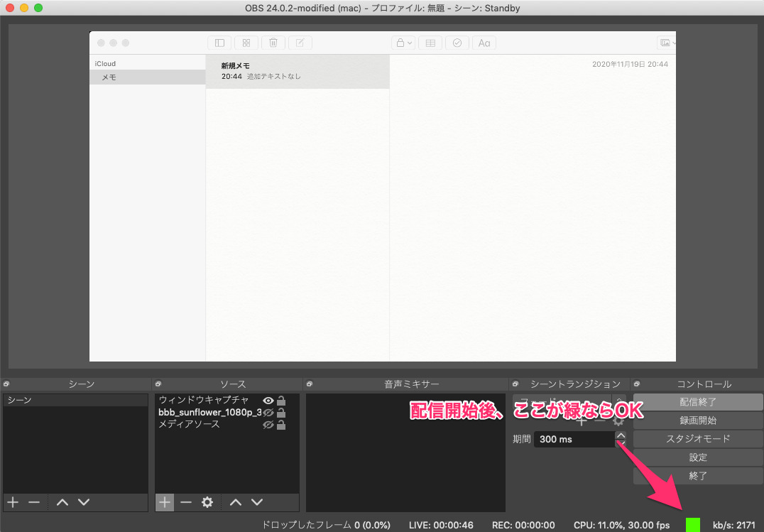Open the Notes media browser dropdown

coord(666,43)
